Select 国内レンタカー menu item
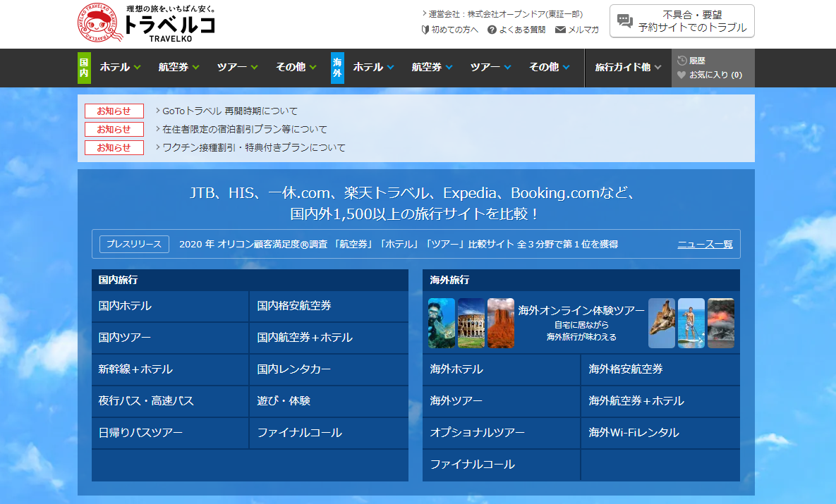Viewport: 836px width, 504px height. point(329,369)
